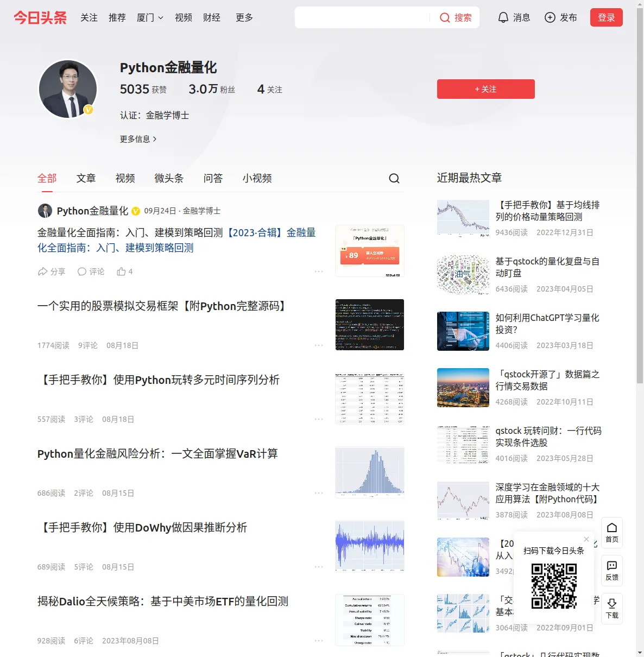This screenshot has height=657, width=644.
Task: Open hot article 深度学习在金融领域的十大应用算法
Action: 548,493
